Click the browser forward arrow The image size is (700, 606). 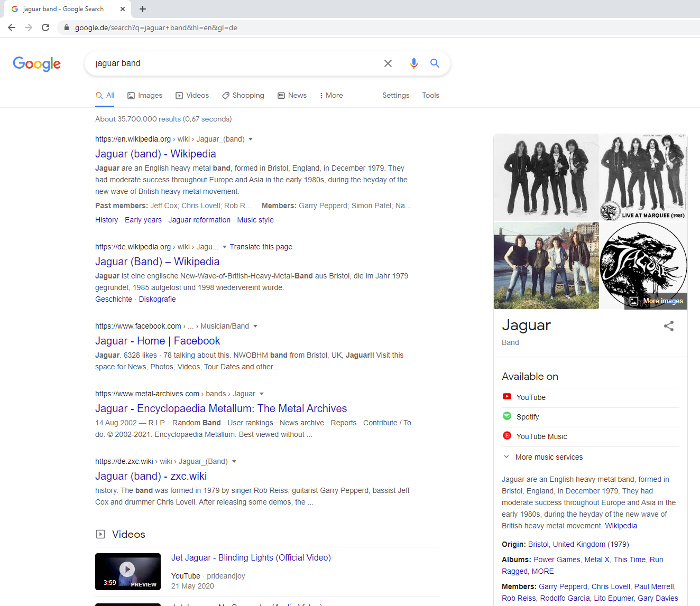point(29,27)
